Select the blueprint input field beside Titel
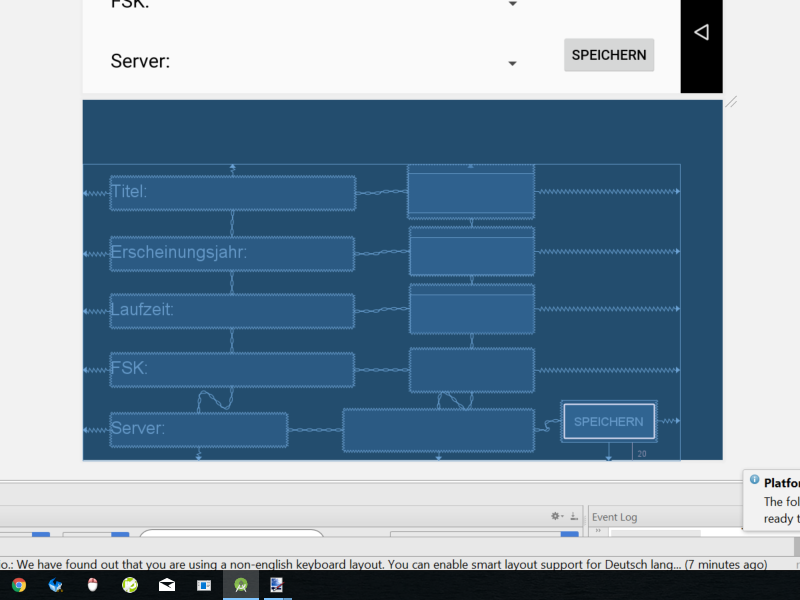 (470, 194)
